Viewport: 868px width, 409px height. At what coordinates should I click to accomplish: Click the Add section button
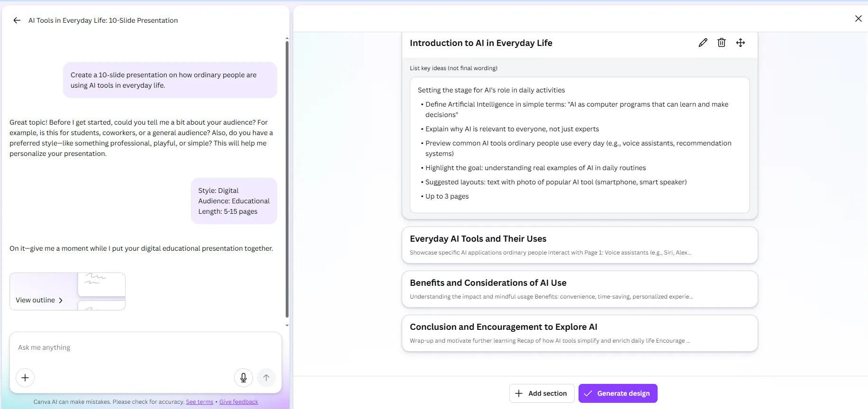click(542, 393)
